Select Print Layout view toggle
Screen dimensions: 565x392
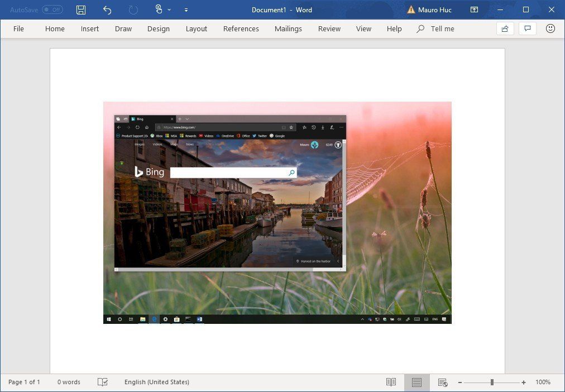[x=416, y=382]
